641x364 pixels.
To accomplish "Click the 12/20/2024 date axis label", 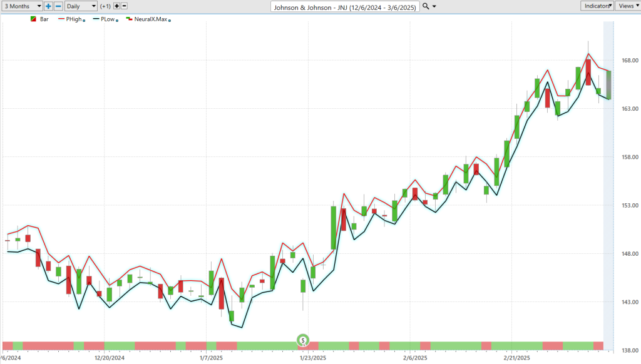I will coord(109,358).
